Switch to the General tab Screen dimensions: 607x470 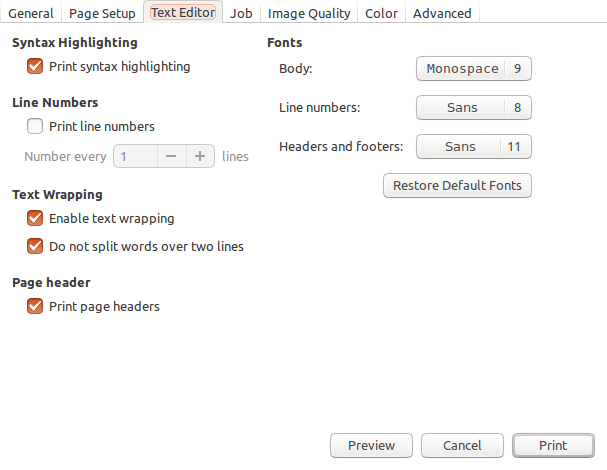coord(31,13)
